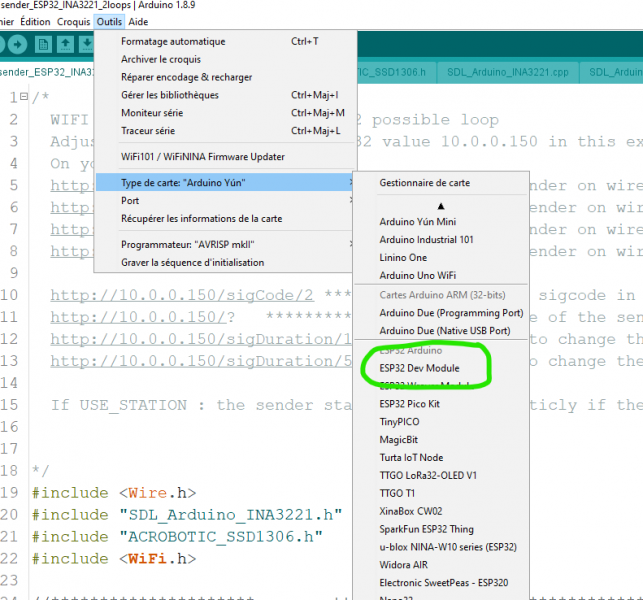The height and width of the screenshot is (600, 643).
Task: Select Arduino Due (Native USB Port)
Action: [x=441, y=331]
